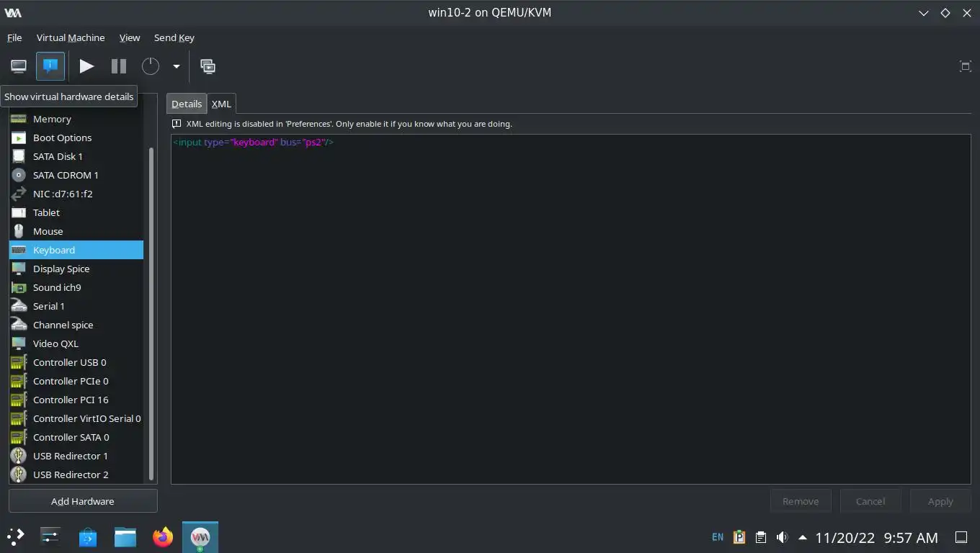
Task: Click the shut down power icon
Action: [150, 66]
